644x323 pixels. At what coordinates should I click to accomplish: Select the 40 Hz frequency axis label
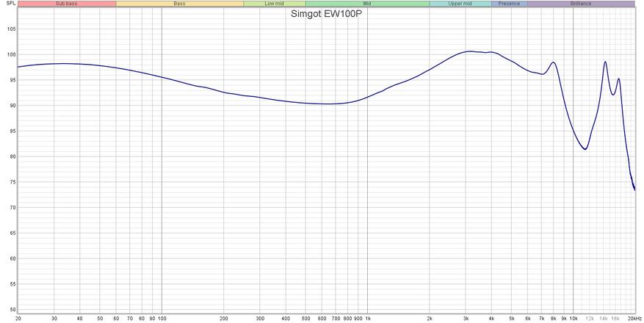click(x=80, y=319)
